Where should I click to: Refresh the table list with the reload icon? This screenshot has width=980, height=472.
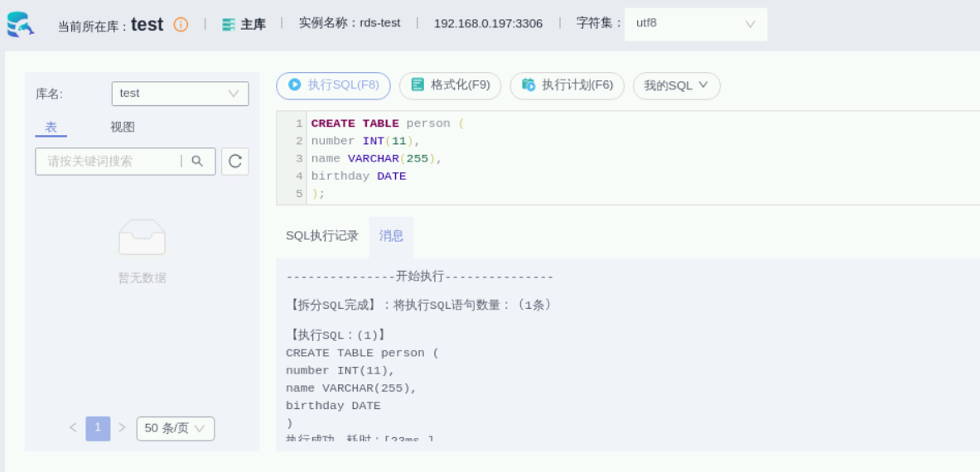235,161
